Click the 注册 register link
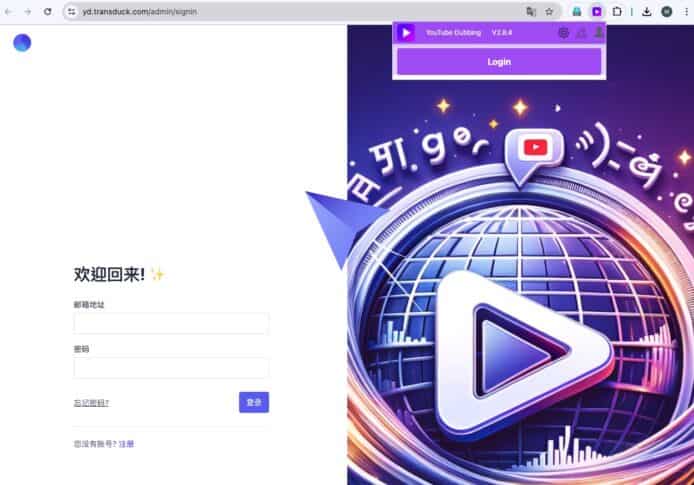The height and width of the screenshot is (485, 694). (126, 443)
